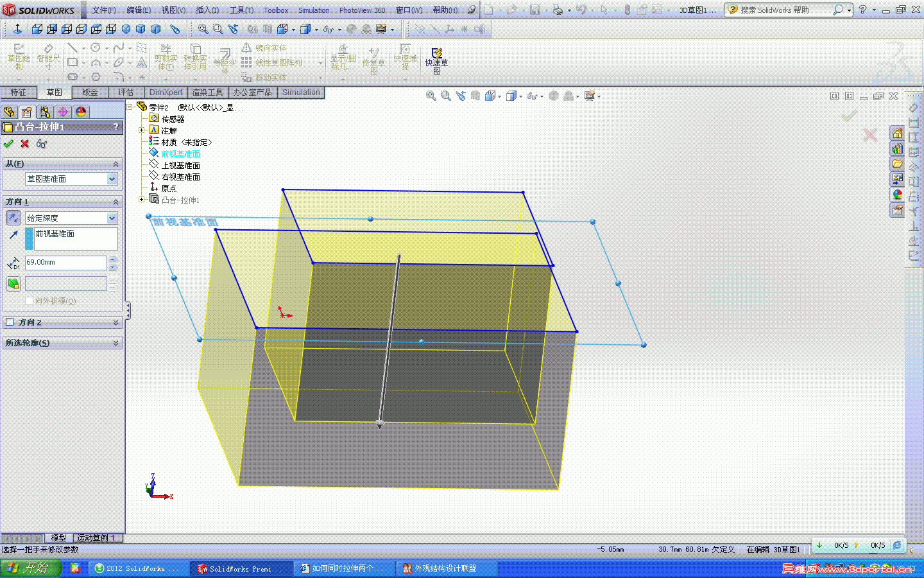Click the Display Style cube in heads-up toolbar
Viewport: 924px width, 578px height.
[x=511, y=96]
